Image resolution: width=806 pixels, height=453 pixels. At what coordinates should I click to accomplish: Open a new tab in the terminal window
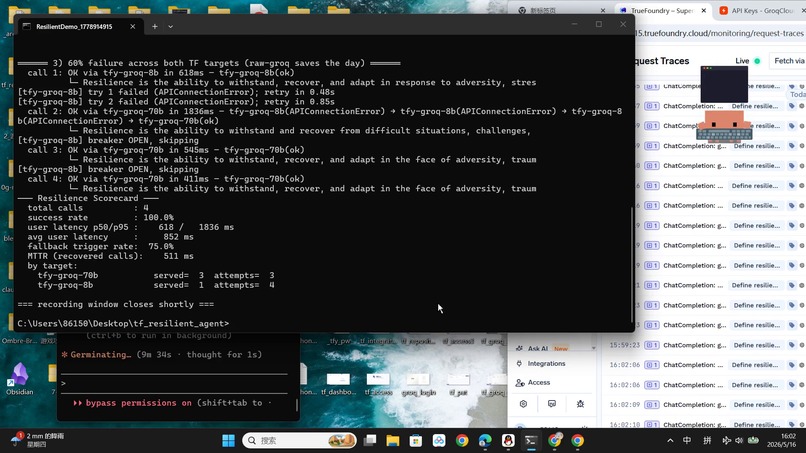(x=155, y=26)
